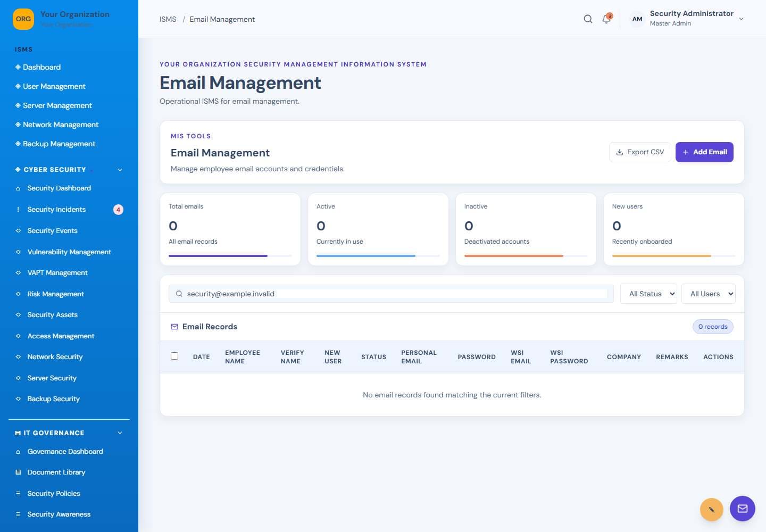Collapse the IT Governance section chevron

120,433
